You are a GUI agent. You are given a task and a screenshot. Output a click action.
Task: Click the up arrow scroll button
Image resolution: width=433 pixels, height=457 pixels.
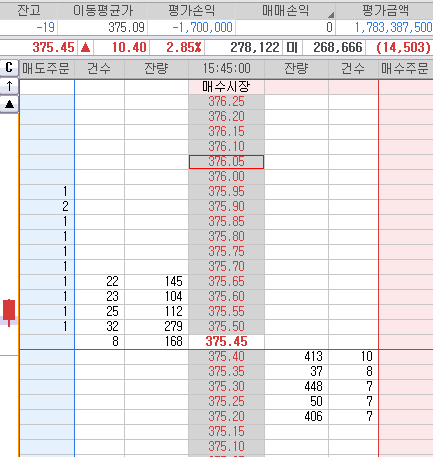[9, 86]
